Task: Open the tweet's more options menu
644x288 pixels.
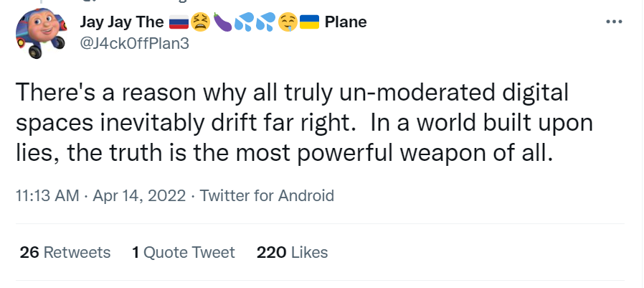Action: click(x=615, y=22)
